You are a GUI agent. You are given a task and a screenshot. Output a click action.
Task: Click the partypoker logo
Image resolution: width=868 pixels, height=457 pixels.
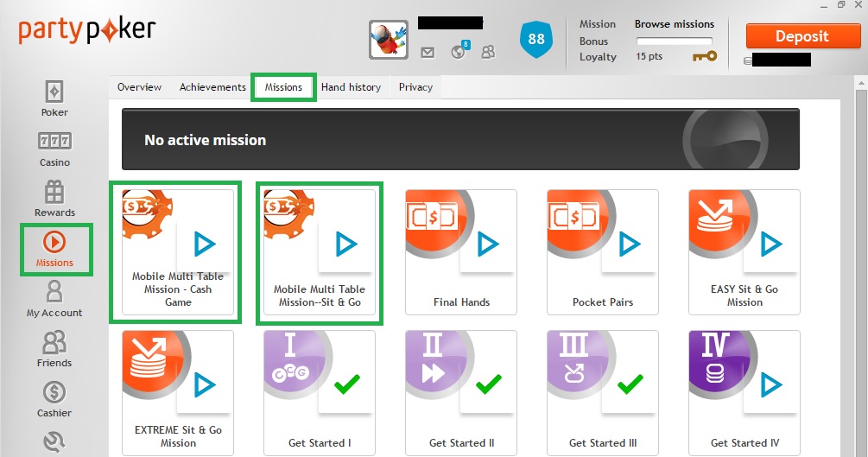tap(87, 30)
